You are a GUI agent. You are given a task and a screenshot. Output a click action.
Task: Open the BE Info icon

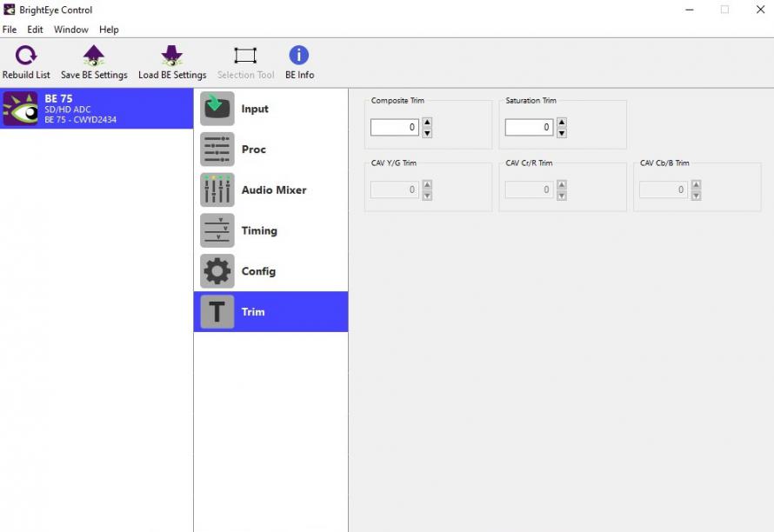pos(299,56)
